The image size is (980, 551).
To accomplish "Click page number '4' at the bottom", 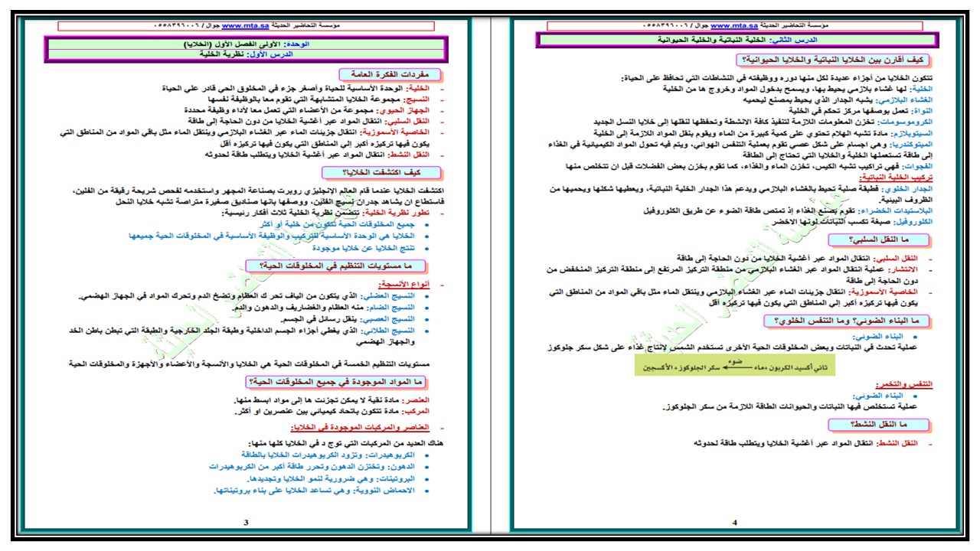I will (734, 523).
